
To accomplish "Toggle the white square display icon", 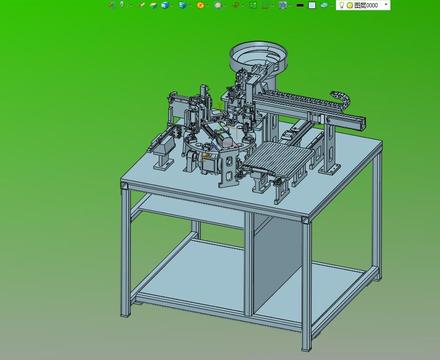I will click(x=312, y=5).
